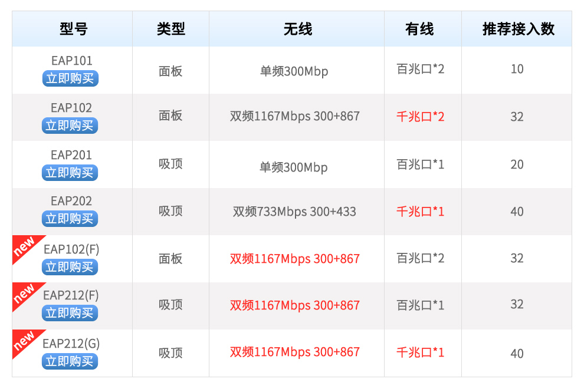This screenshot has height=392, width=584.
Task: Click the EAP212(F) model name
Action: pos(71,295)
